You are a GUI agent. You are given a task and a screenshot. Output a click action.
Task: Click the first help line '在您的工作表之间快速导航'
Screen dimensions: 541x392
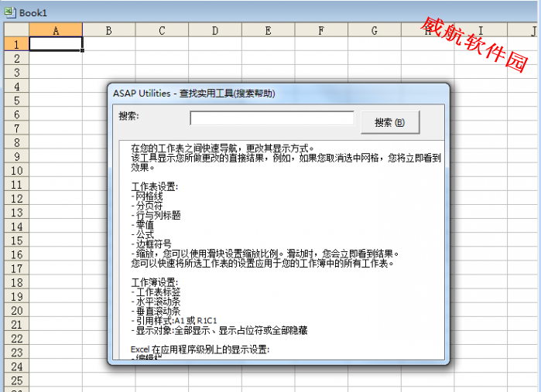click(223, 148)
